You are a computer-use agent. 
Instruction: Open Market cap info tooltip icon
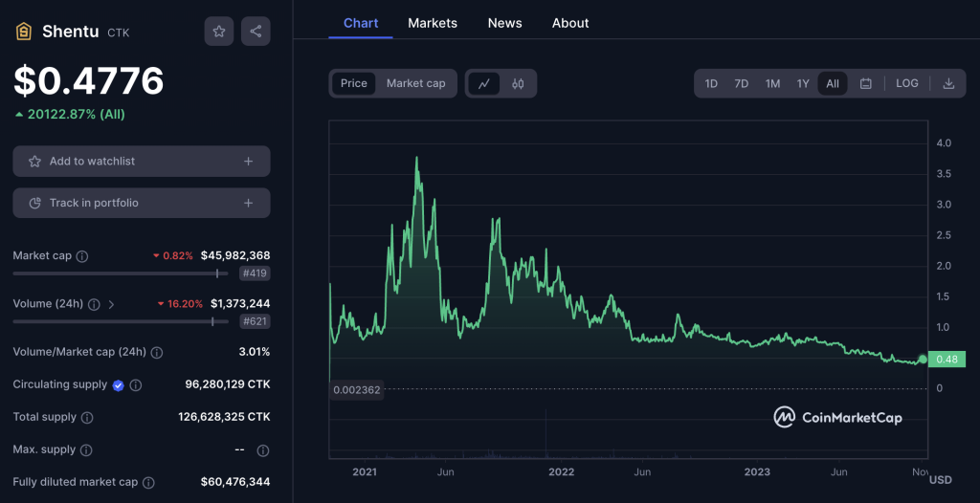82,256
